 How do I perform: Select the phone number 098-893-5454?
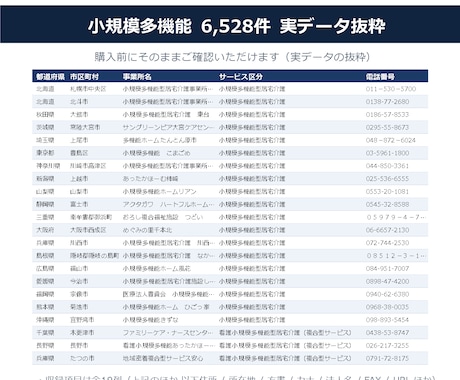387,320
